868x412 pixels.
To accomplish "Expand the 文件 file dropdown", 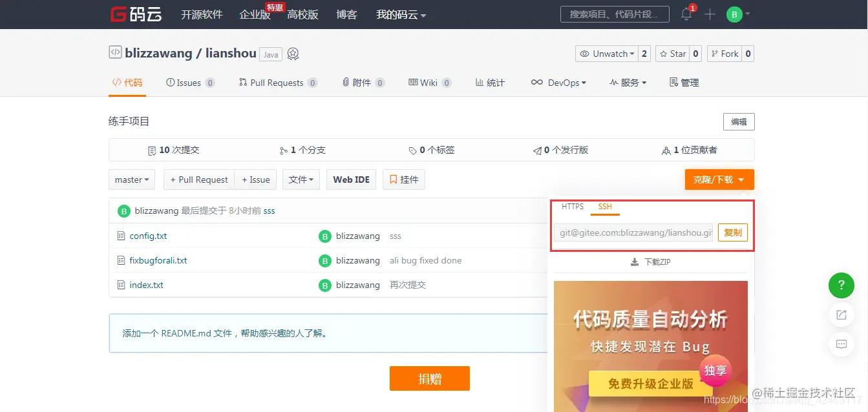I will (x=301, y=180).
